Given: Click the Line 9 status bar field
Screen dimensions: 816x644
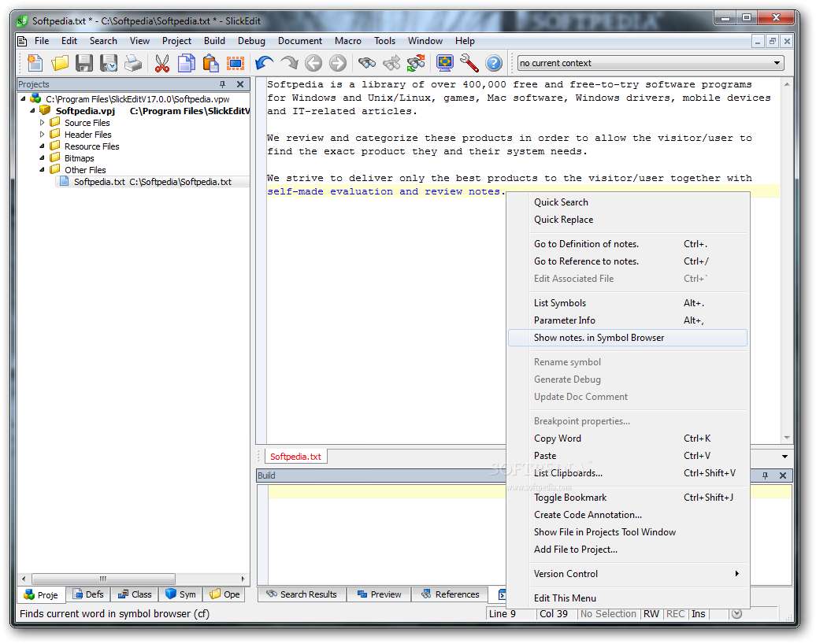Looking at the screenshot, I should tap(510, 614).
